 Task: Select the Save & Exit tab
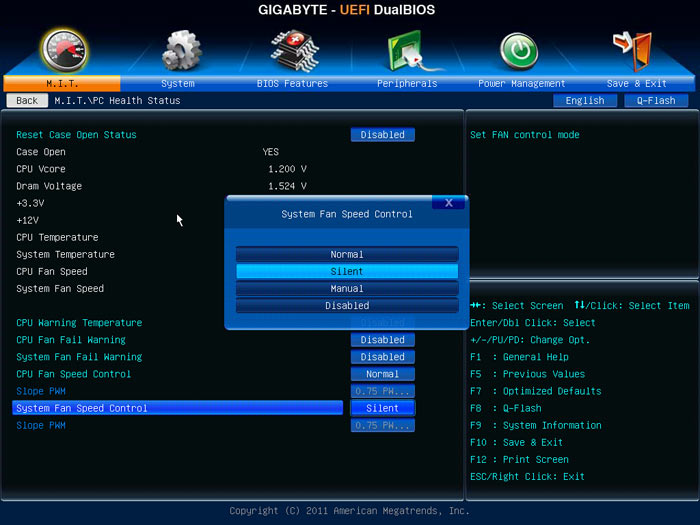637,83
